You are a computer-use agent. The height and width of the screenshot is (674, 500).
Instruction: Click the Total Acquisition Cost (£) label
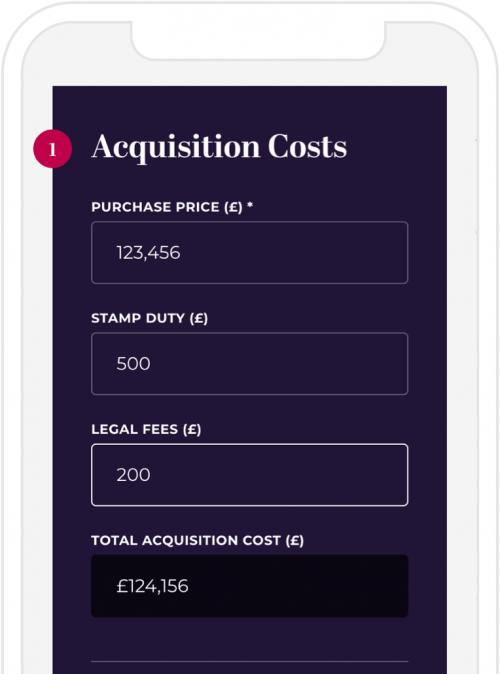pyautogui.click(x=198, y=540)
